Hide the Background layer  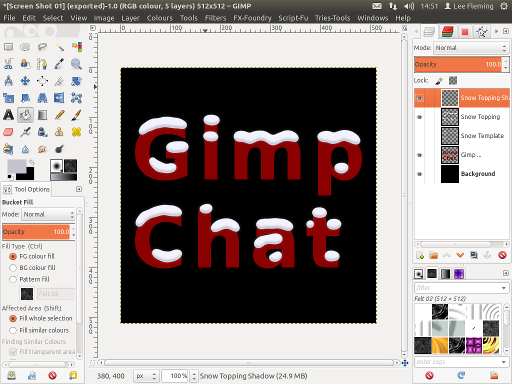420,174
